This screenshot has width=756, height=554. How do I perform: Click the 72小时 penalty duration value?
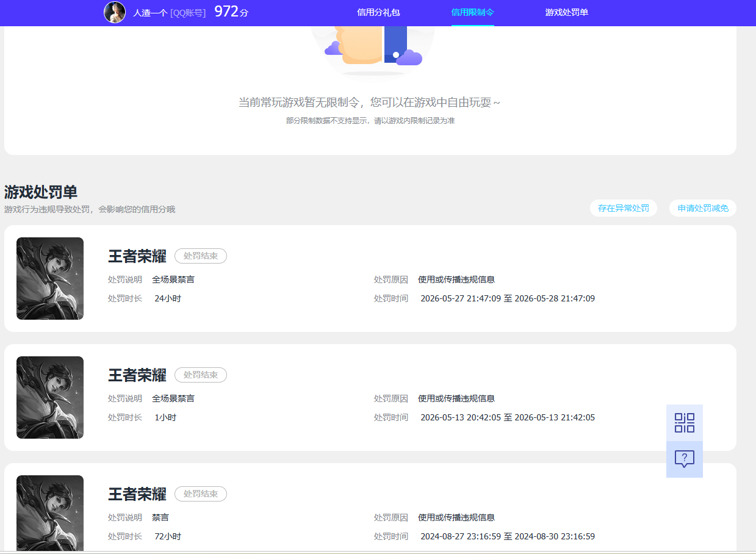168,536
